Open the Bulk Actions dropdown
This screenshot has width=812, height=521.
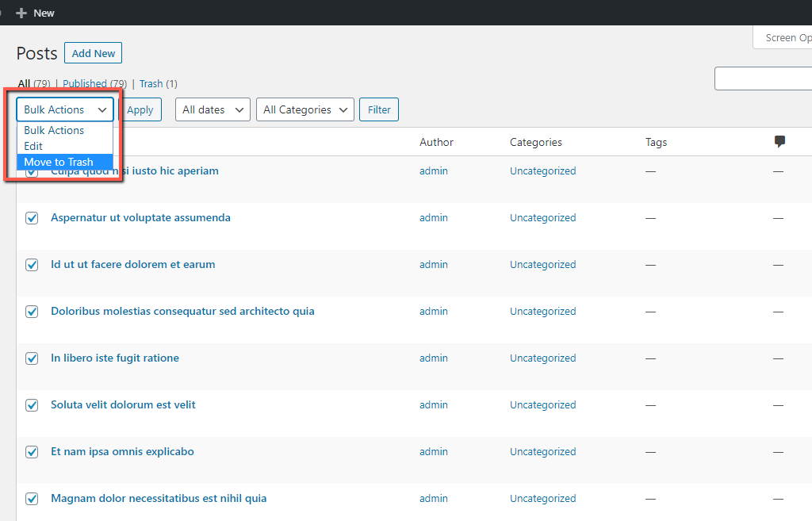pyautogui.click(x=65, y=109)
